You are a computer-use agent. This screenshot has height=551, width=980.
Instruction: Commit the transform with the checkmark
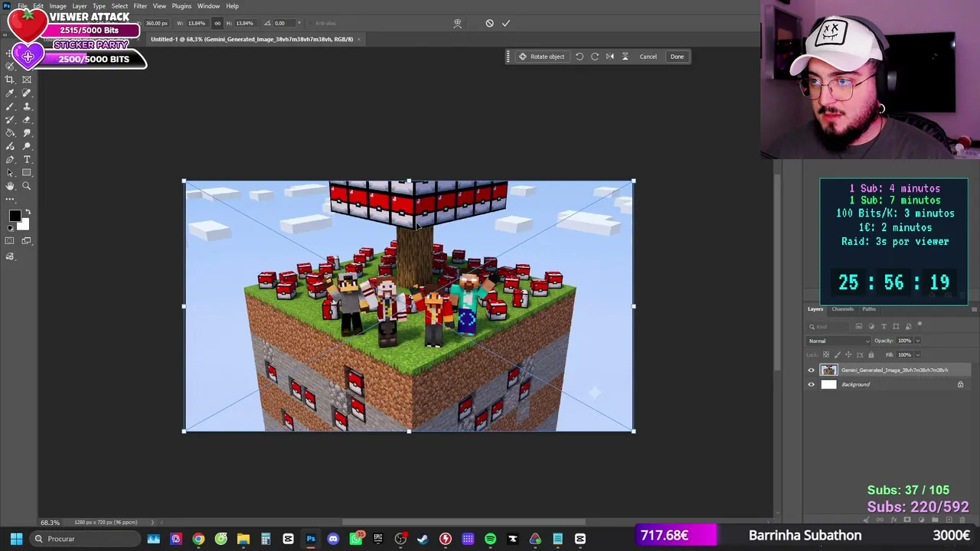[x=506, y=23]
